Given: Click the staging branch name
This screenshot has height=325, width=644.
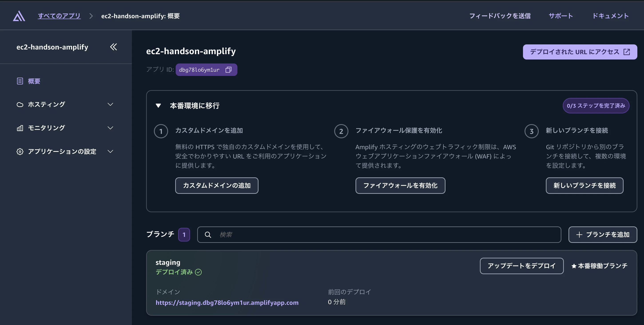Looking at the screenshot, I should pyautogui.click(x=168, y=262).
